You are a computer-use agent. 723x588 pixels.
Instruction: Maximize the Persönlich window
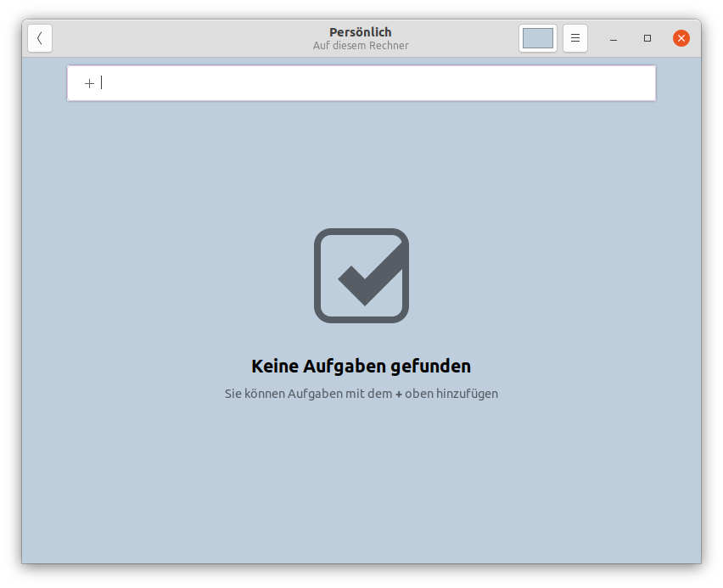tap(647, 38)
